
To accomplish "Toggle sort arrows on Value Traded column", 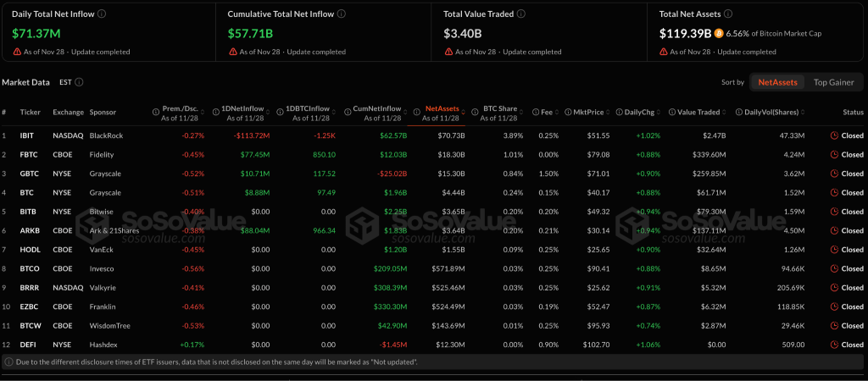I will [725, 113].
